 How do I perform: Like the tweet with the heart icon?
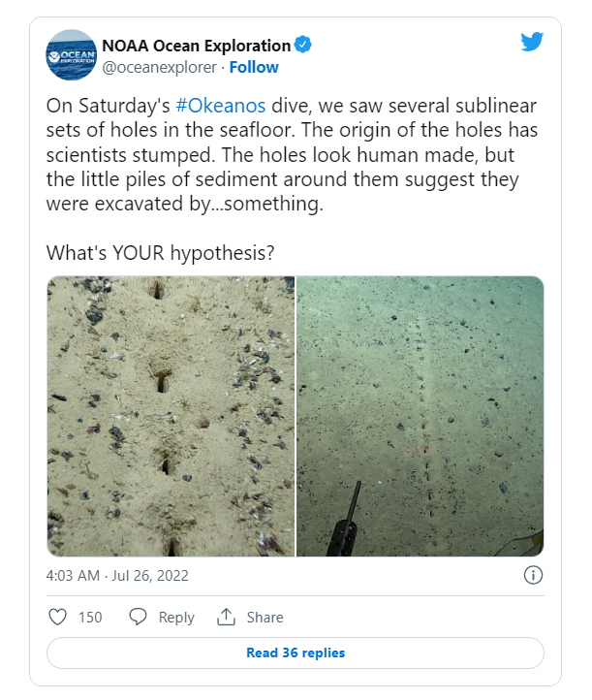58,617
